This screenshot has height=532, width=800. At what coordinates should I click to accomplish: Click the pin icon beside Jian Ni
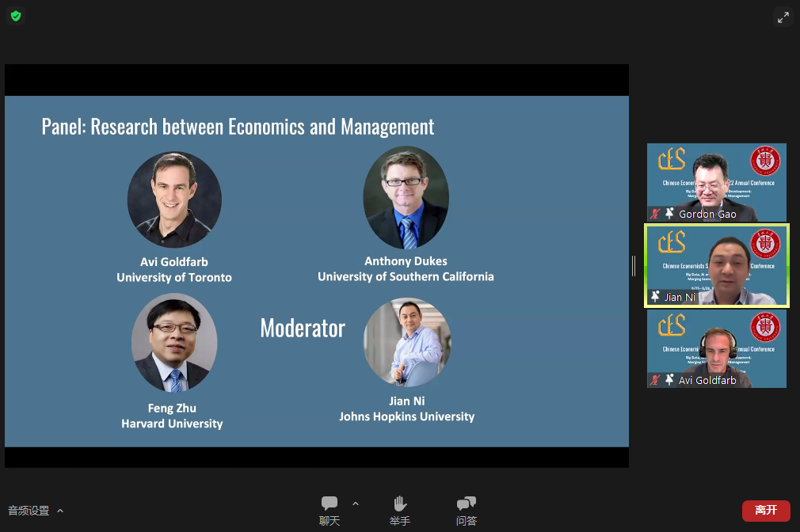pyautogui.click(x=655, y=297)
